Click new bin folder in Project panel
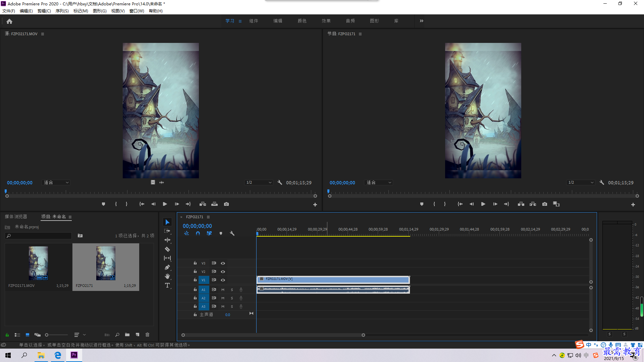 tap(127, 335)
